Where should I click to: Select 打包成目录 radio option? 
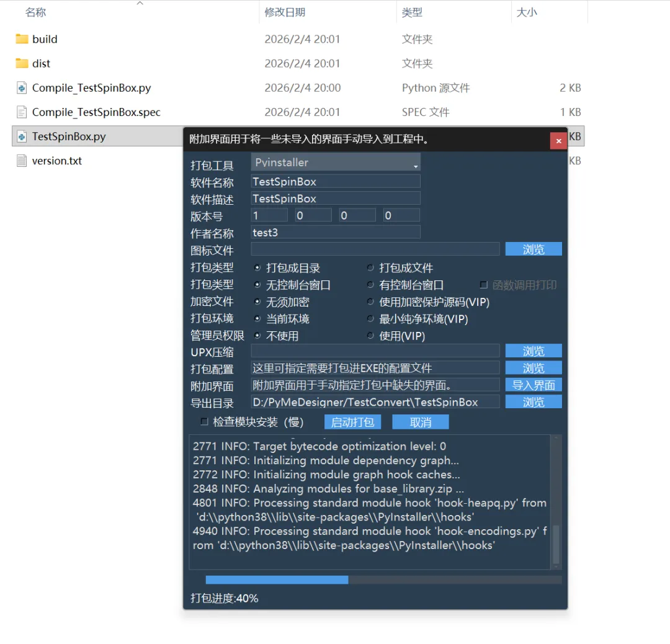[257, 267]
